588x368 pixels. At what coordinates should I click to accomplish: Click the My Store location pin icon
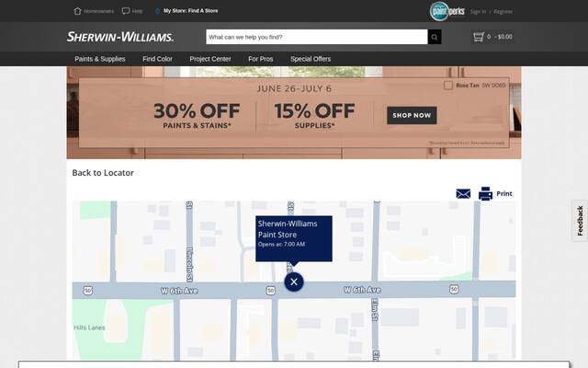click(x=157, y=11)
